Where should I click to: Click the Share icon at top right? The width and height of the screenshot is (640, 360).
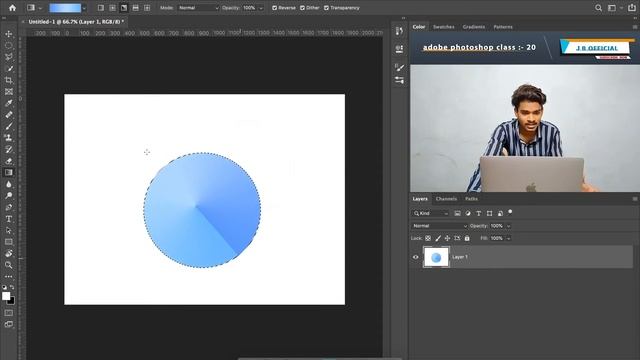coord(631,8)
